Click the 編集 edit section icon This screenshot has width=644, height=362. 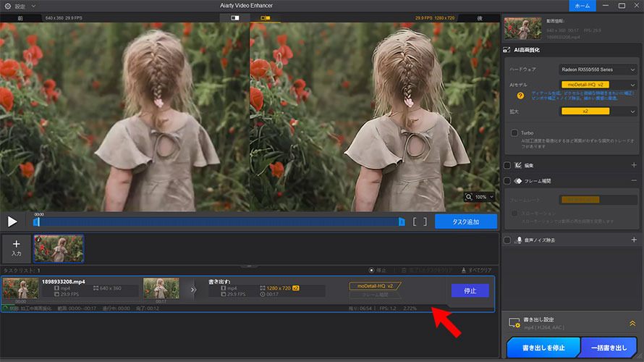point(518,165)
